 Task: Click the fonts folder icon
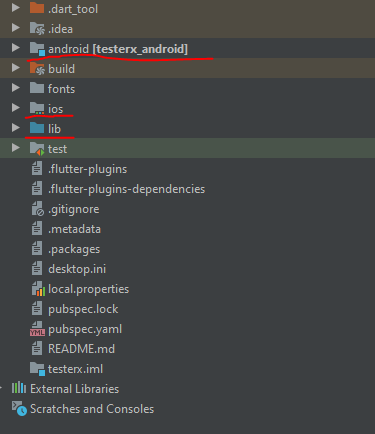coord(37,88)
